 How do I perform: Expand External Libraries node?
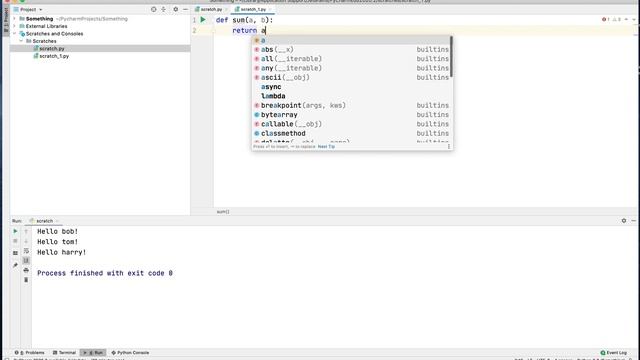point(14,26)
